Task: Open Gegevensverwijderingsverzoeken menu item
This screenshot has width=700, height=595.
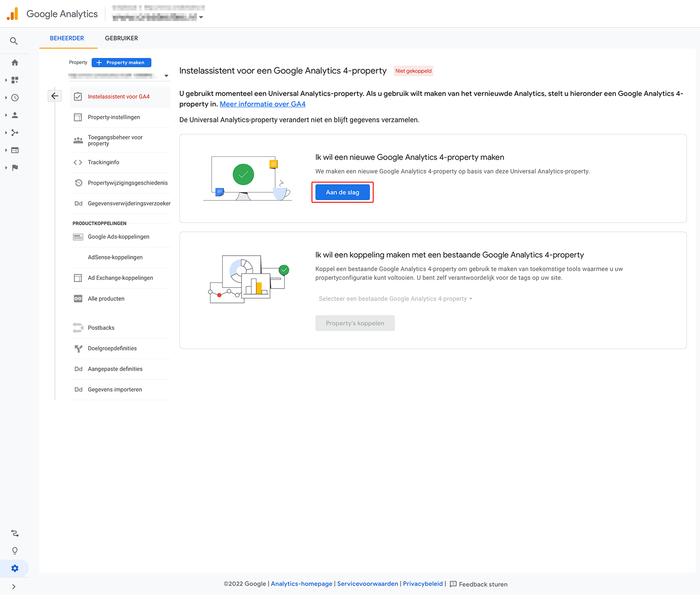Action: 120,204
